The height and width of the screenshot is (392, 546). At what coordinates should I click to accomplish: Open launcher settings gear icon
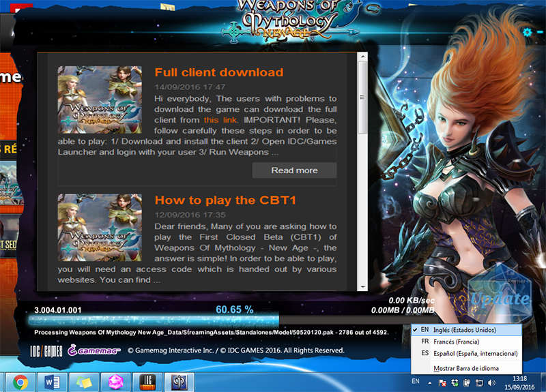pyautogui.click(x=526, y=32)
